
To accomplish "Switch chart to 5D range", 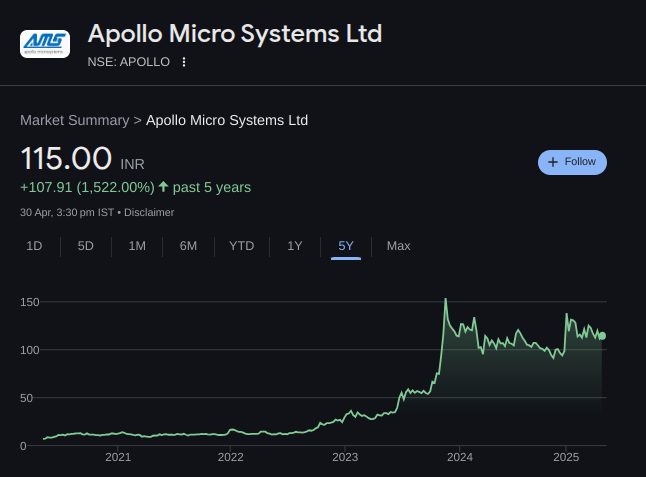I will [x=86, y=246].
